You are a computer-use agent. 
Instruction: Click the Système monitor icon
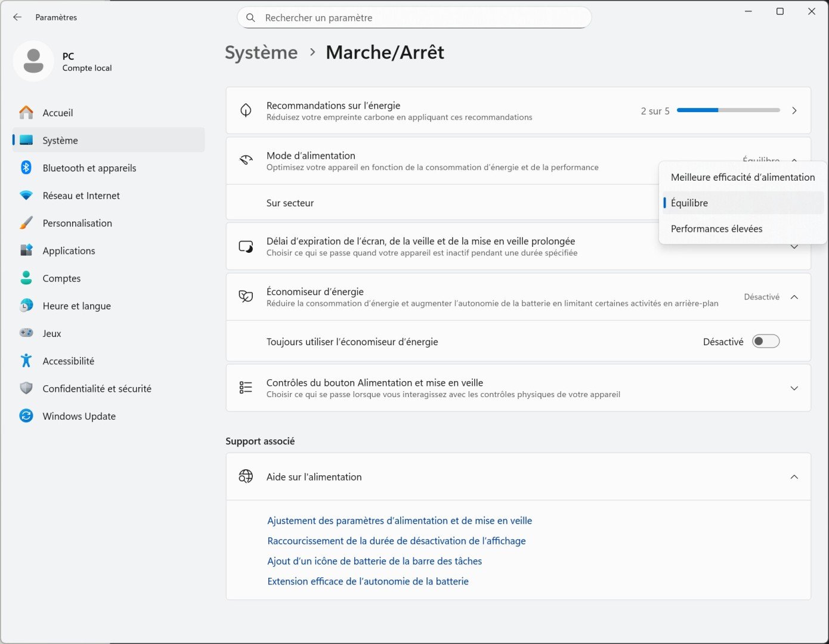[26, 140]
